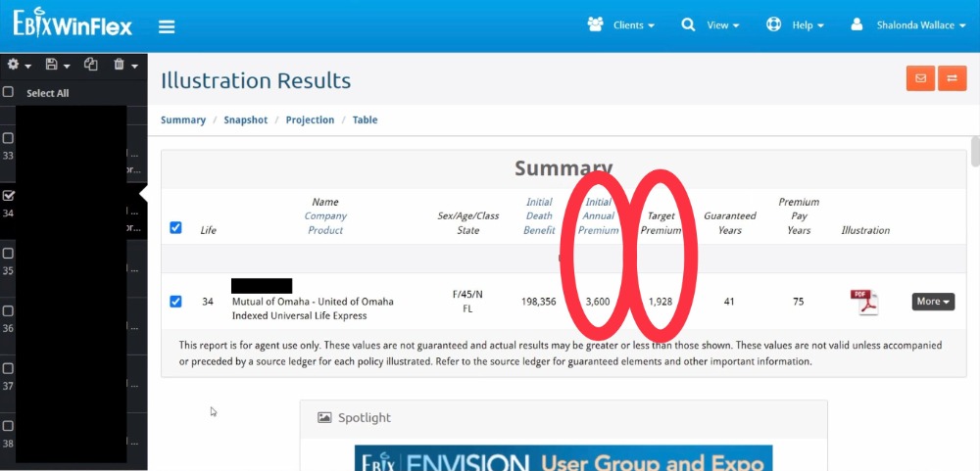The image size is (980, 471).
Task: Open the Clients menu
Action: coord(621,25)
